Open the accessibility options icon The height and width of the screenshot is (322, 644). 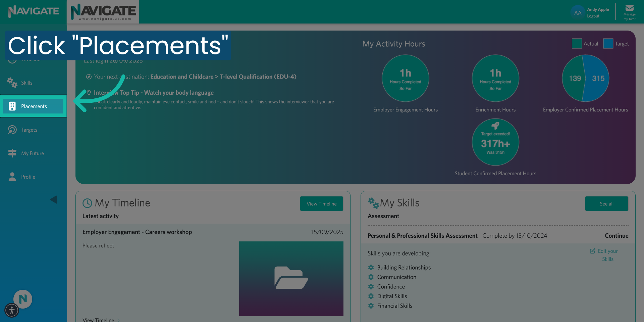[x=11, y=311]
